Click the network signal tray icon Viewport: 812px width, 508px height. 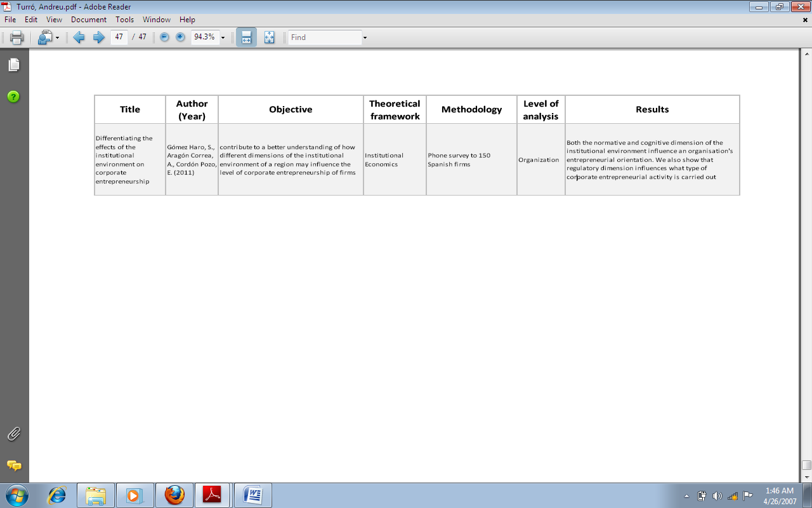pyautogui.click(x=733, y=496)
